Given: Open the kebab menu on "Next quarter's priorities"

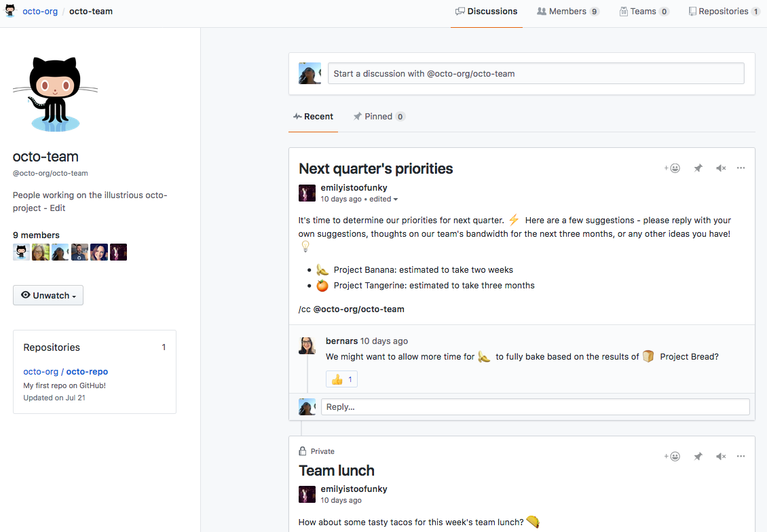Looking at the screenshot, I should coord(741,168).
